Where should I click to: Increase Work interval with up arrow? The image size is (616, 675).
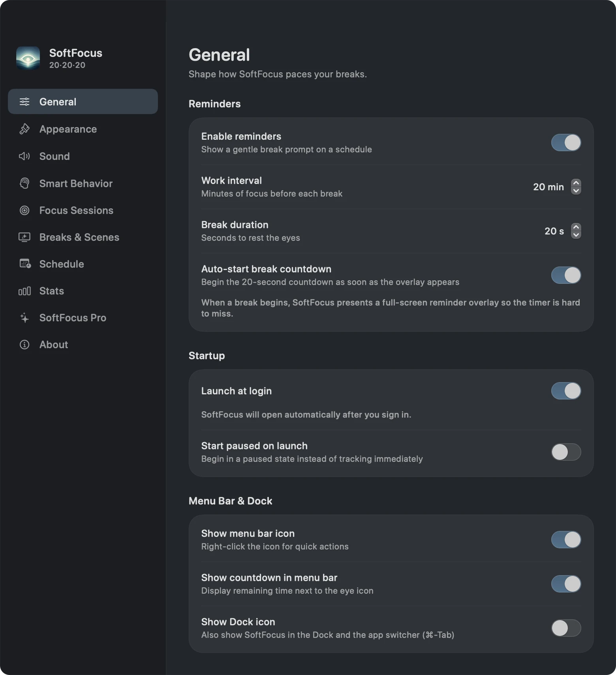coord(576,183)
